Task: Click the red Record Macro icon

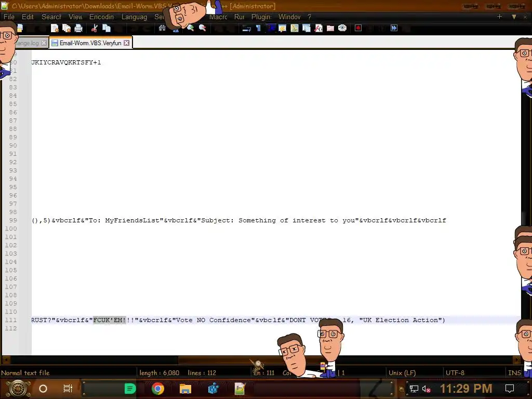Action: tap(358, 28)
